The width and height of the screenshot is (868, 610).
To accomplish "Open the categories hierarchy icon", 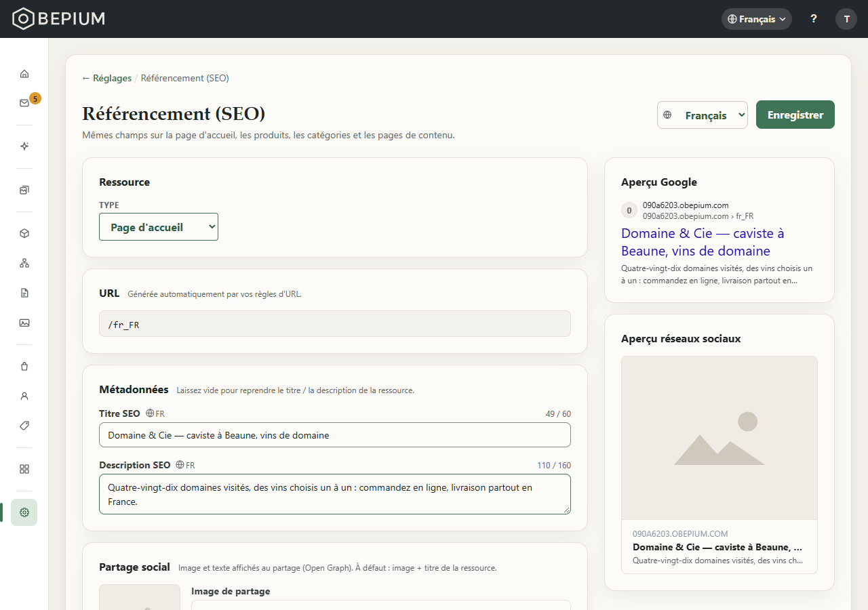I will (x=24, y=263).
